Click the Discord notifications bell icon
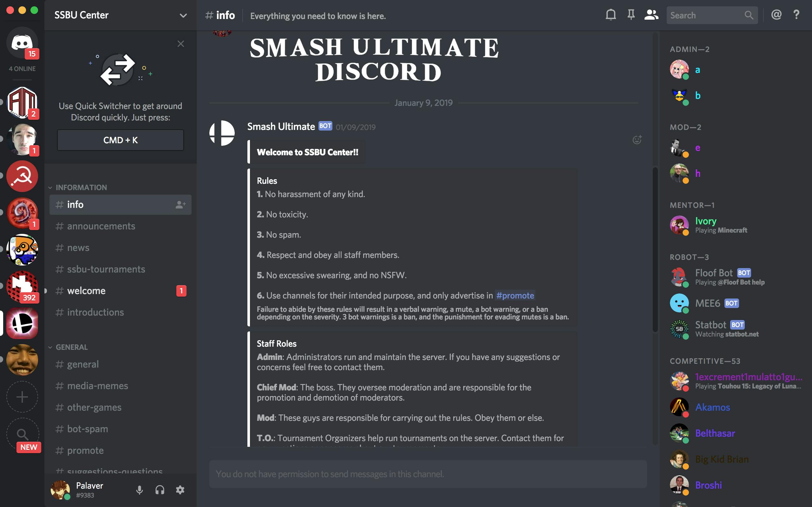This screenshot has height=507, width=812. coord(610,16)
